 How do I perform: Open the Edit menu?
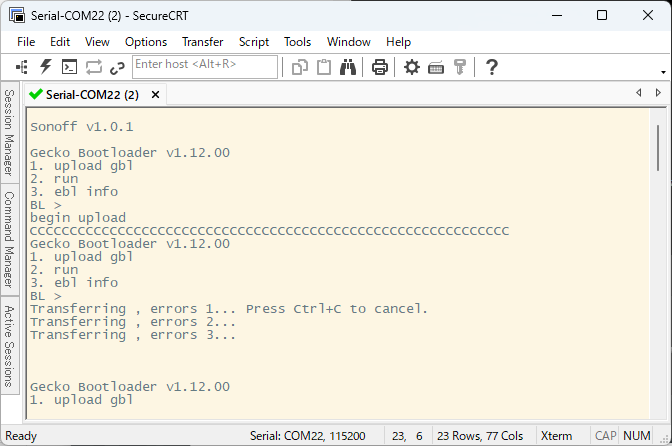60,42
